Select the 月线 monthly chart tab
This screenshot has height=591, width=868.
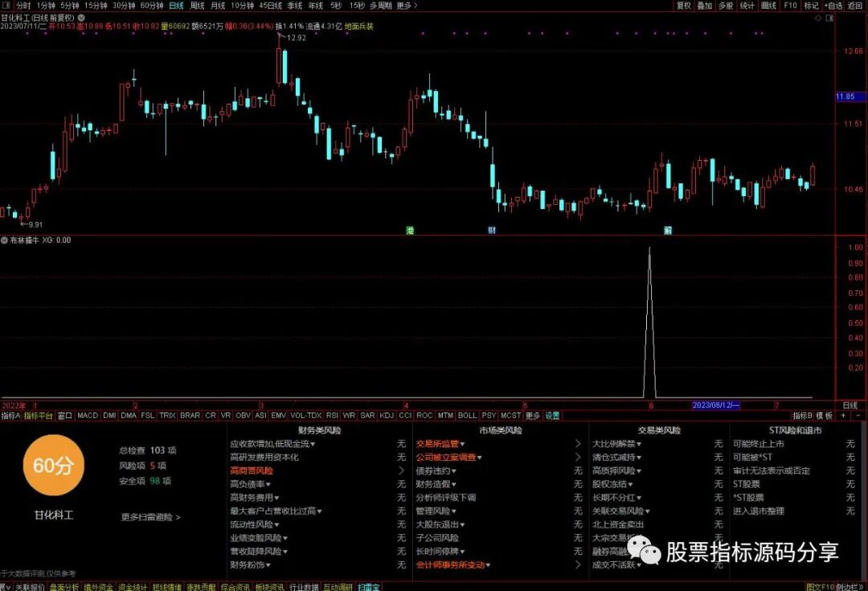(218, 5)
